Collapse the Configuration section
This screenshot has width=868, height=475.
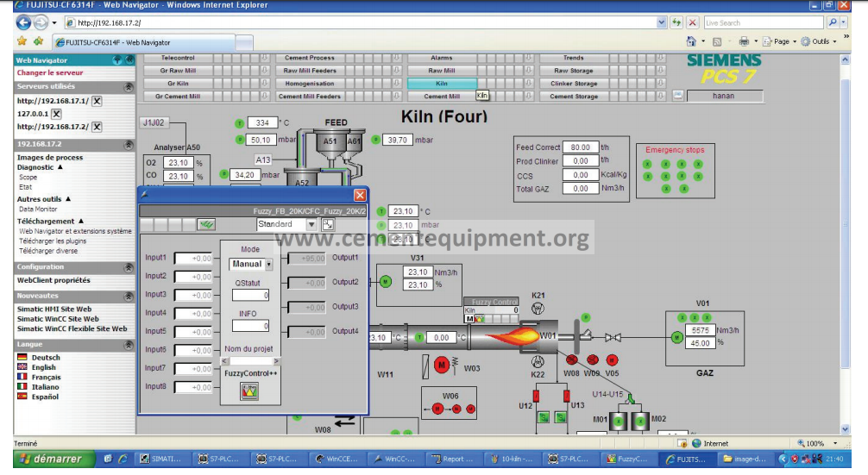point(129,267)
